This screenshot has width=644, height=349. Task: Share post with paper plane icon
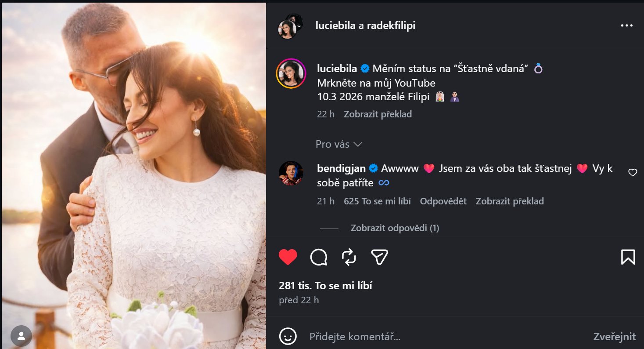click(379, 257)
